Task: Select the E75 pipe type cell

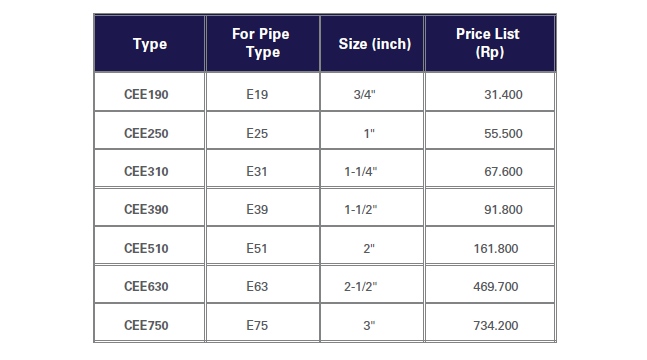Action: point(263,322)
